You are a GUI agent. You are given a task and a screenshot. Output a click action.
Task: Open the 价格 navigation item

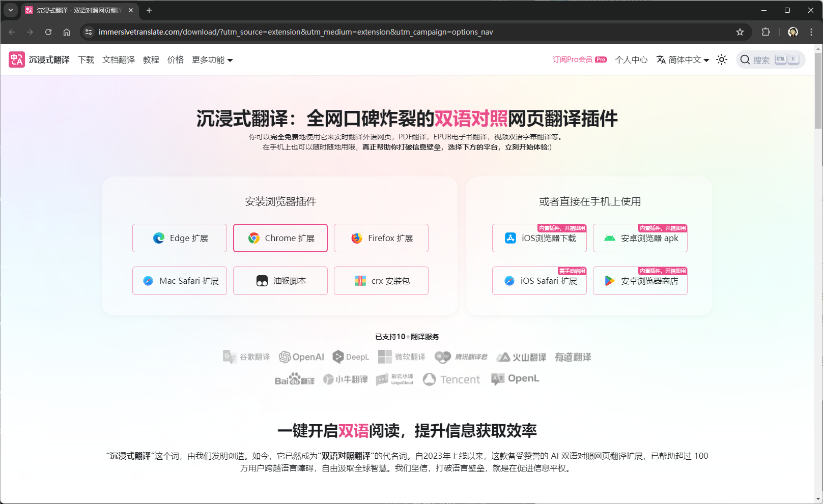pos(175,60)
